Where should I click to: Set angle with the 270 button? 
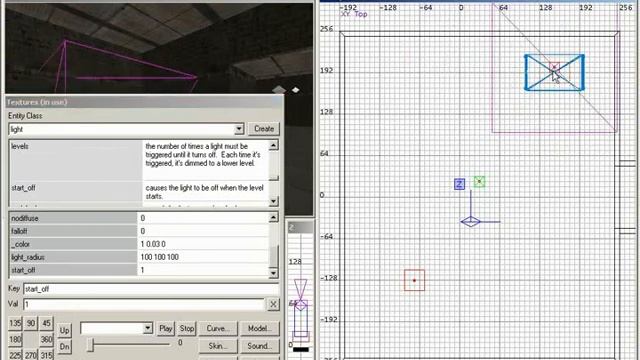(31, 355)
